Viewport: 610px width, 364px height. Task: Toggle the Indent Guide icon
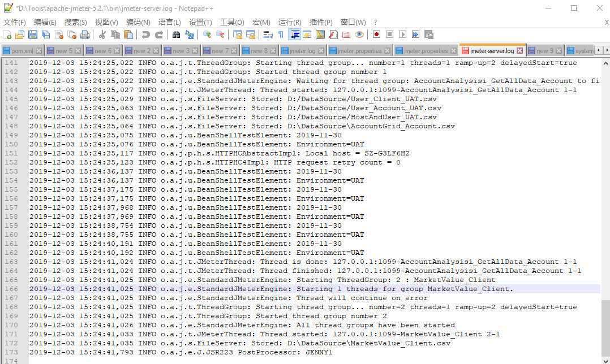pos(294,34)
